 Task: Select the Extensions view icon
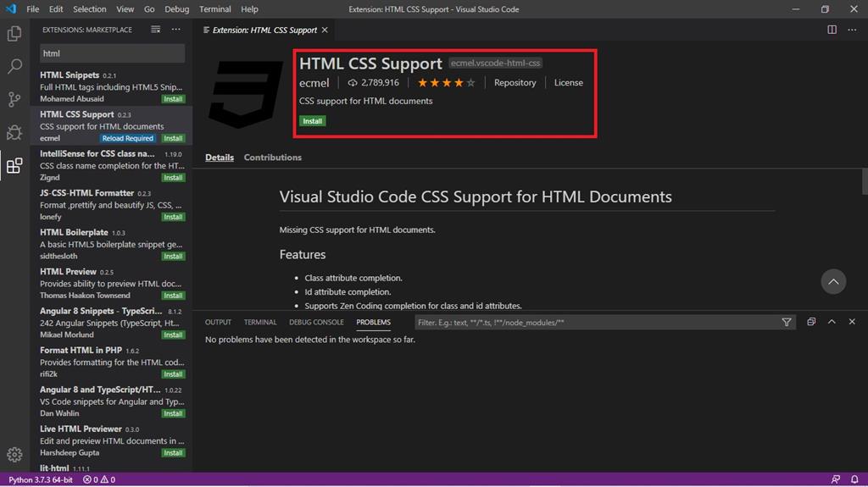click(14, 165)
